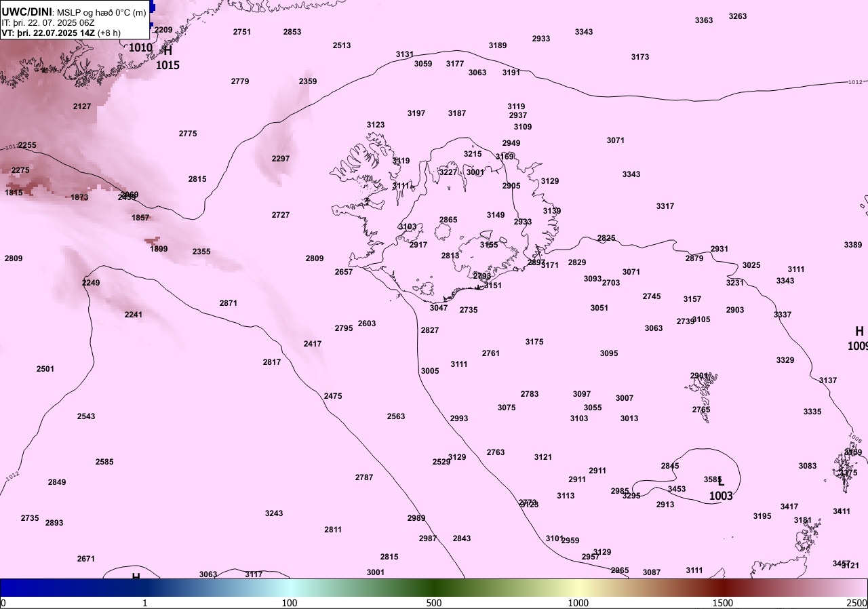Click the 3585 height value near the low
This screenshot has height=609, width=868.
pyautogui.click(x=713, y=479)
